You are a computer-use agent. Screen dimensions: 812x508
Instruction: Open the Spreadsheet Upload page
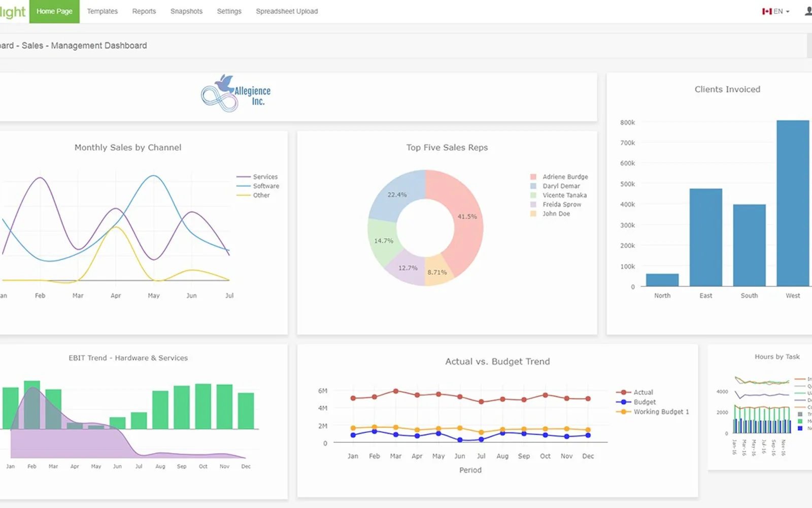coord(287,11)
